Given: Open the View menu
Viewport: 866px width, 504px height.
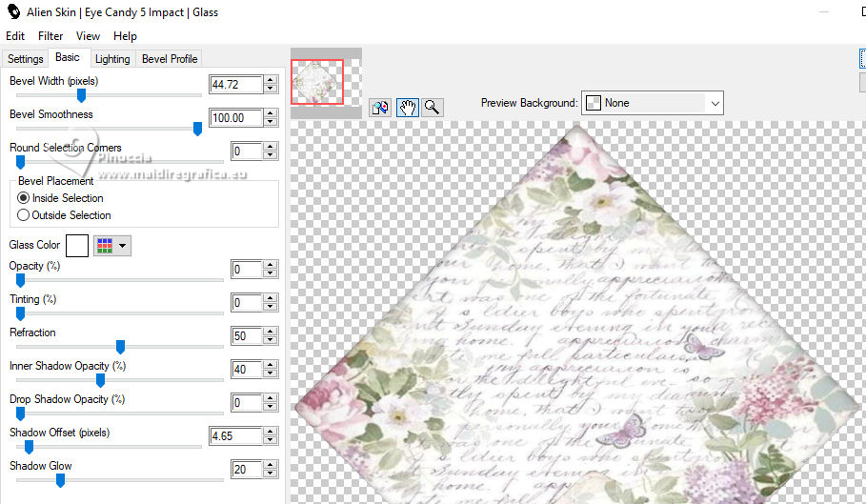Looking at the screenshot, I should [x=88, y=36].
